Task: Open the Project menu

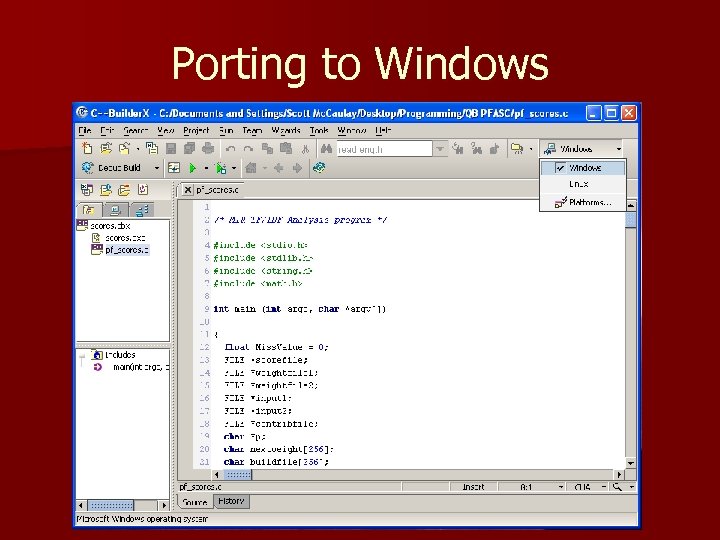Action: click(x=196, y=131)
